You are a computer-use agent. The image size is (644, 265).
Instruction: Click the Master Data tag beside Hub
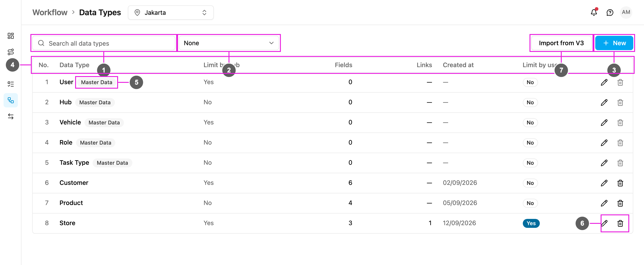coord(95,102)
